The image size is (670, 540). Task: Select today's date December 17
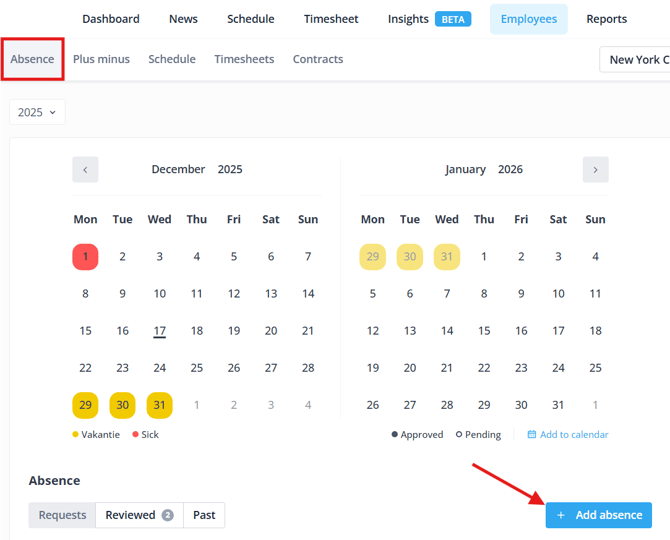point(159,331)
